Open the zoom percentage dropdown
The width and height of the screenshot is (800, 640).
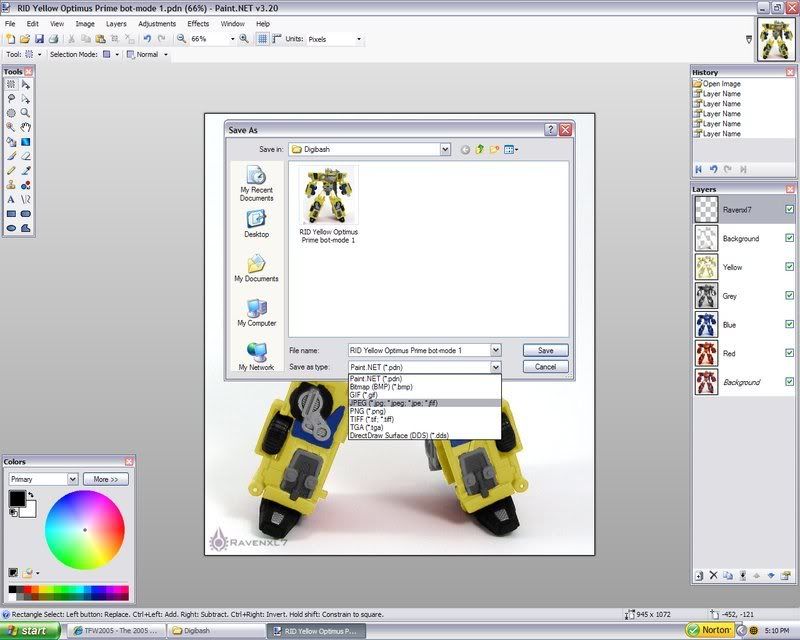pos(232,39)
